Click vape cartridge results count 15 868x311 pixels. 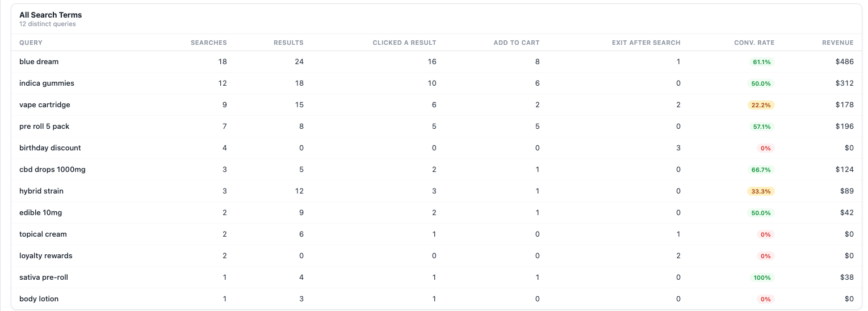(299, 105)
